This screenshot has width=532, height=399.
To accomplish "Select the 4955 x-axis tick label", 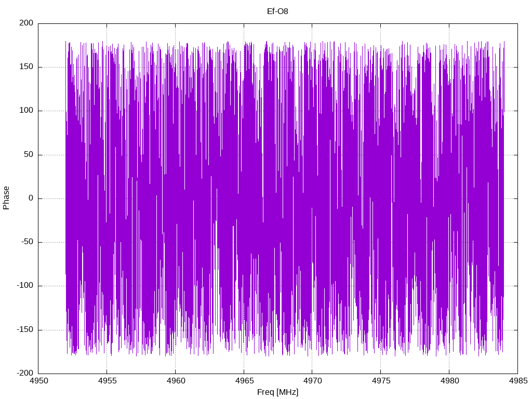I will [107, 381].
